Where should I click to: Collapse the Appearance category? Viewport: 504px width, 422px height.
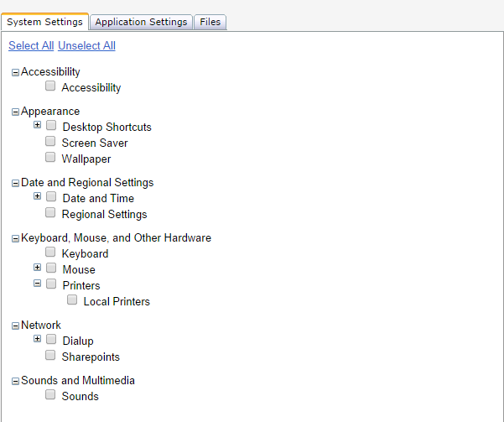click(x=15, y=112)
